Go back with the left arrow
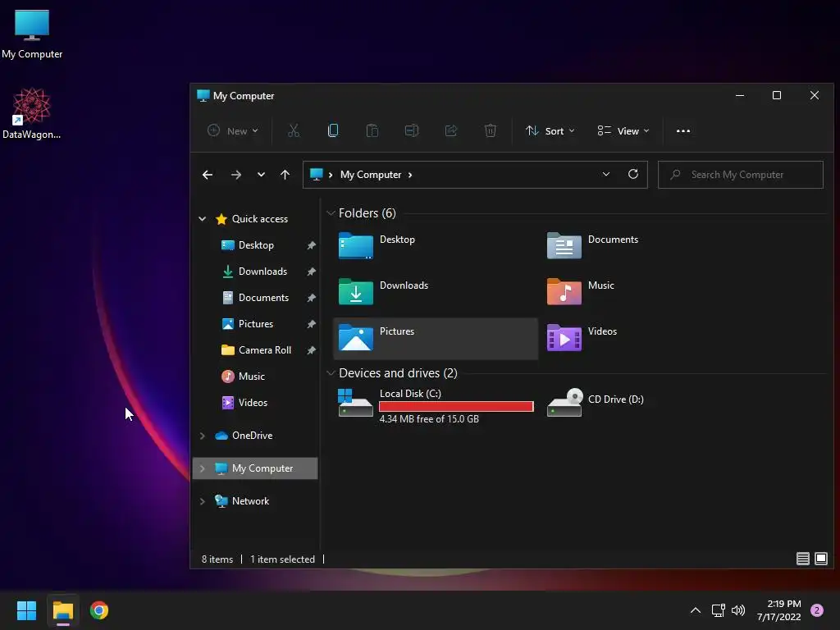The image size is (840, 630). click(208, 175)
